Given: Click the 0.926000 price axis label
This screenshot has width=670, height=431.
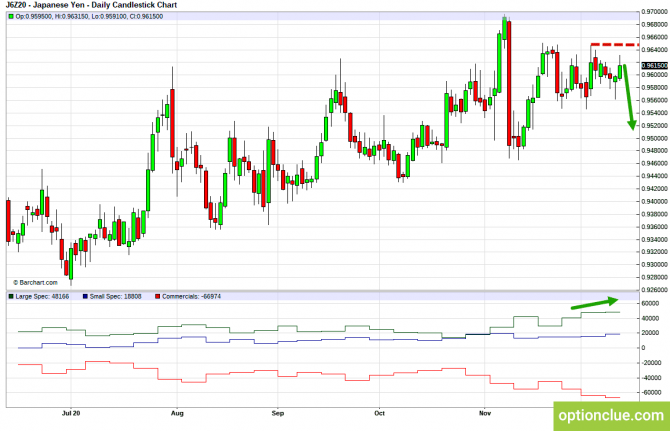Looking at the screenshot, I should point(655,290).
